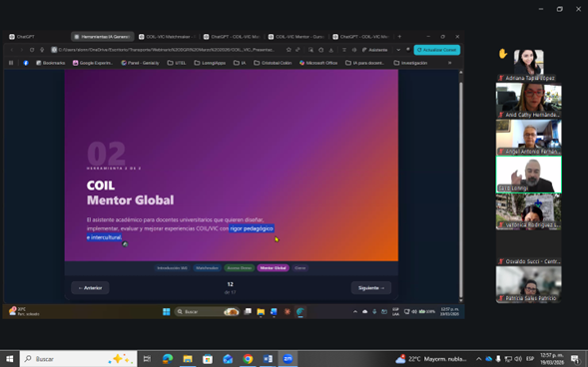Open the Mail app on the bottom taskbar
Screen dimensions: 588x367
[x=228, y=359]
